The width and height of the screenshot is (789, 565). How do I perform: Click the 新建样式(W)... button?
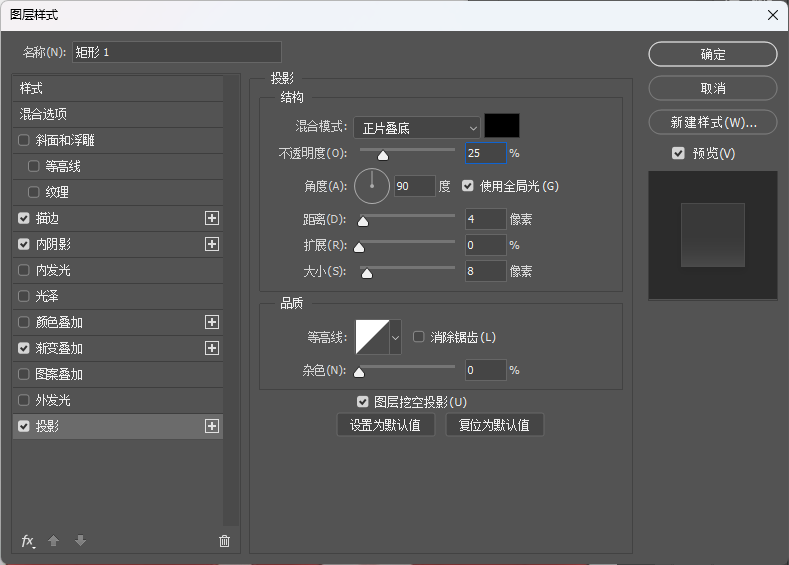click(x=713, y=122)
